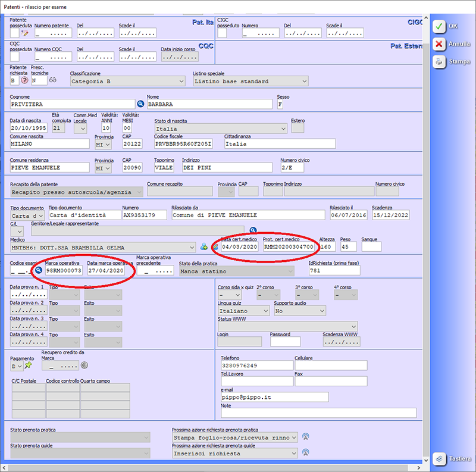476x472 pixels.
Task: Click the eyeglasses icon next to Presc. tecniche
Action: (x=52, y=80)
